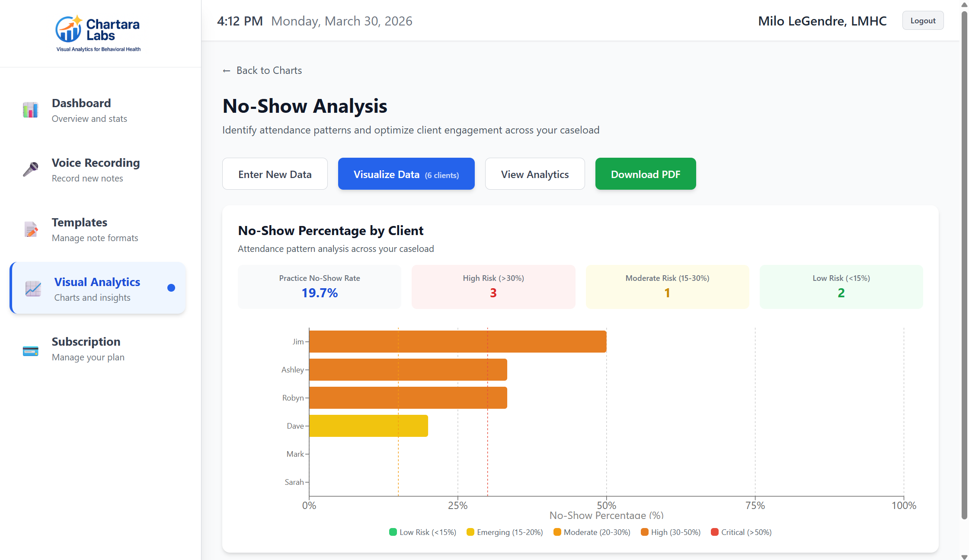Switch to View Analytics
This screenshot has width=969, height=560.
(x=535, y=174)
